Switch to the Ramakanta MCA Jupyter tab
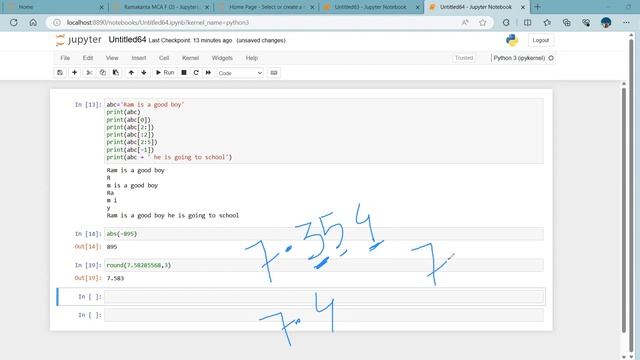This screenshot has height=360, width=640. tap(161, 7)
